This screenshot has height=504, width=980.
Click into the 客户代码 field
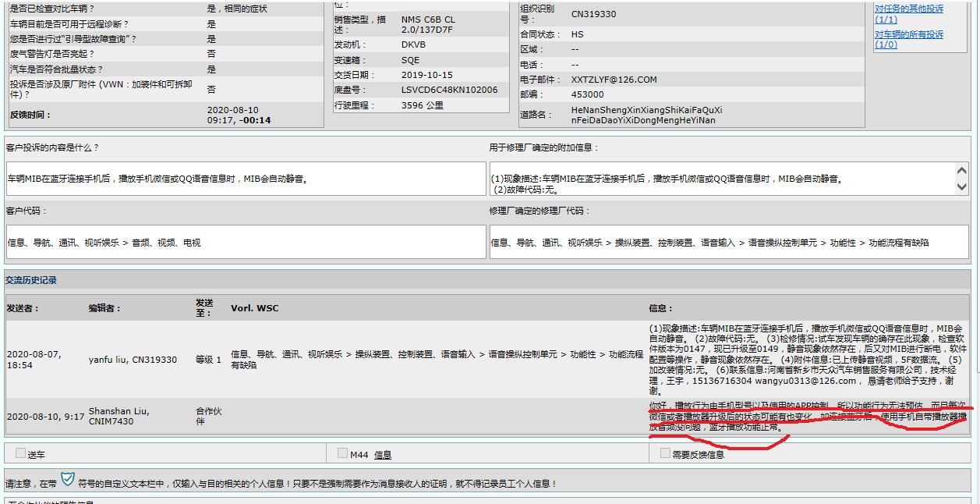click(246, 243)
